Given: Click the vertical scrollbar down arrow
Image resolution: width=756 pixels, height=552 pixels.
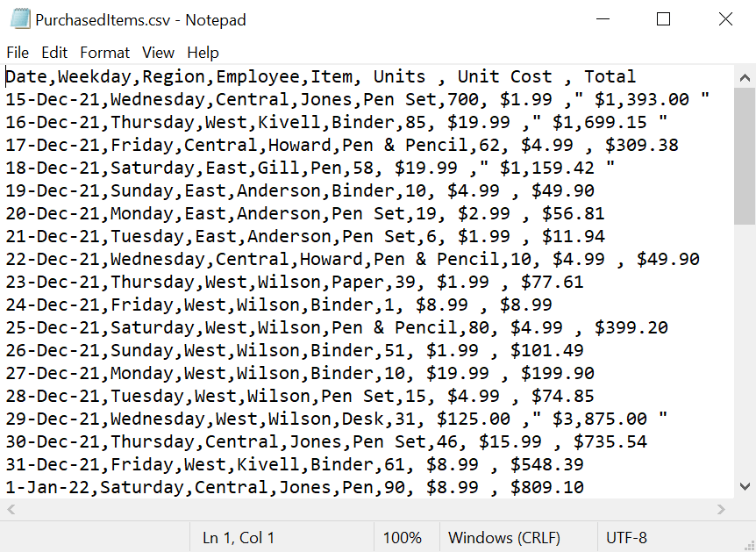Looking at the screenshot, I should click(745, 486).
